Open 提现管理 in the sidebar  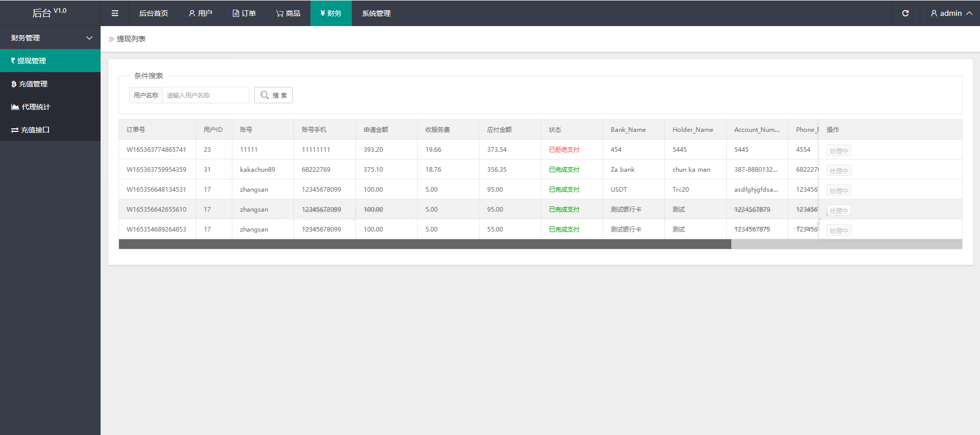point(50,61)
